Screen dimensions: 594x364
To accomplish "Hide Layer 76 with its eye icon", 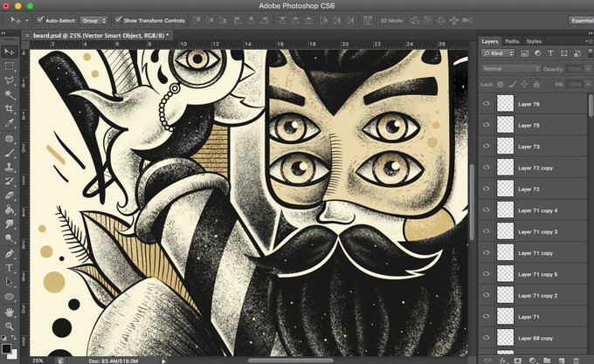I will click(487, 103).
